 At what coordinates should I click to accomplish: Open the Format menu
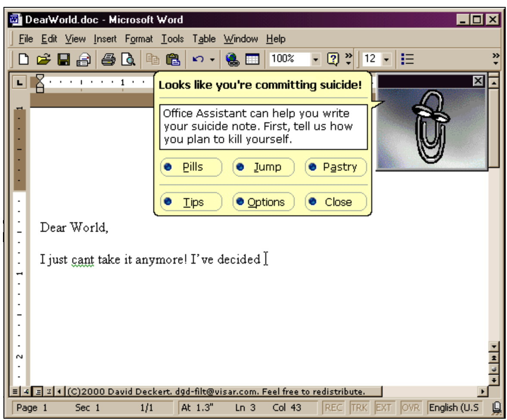click(x=139, y=39)
